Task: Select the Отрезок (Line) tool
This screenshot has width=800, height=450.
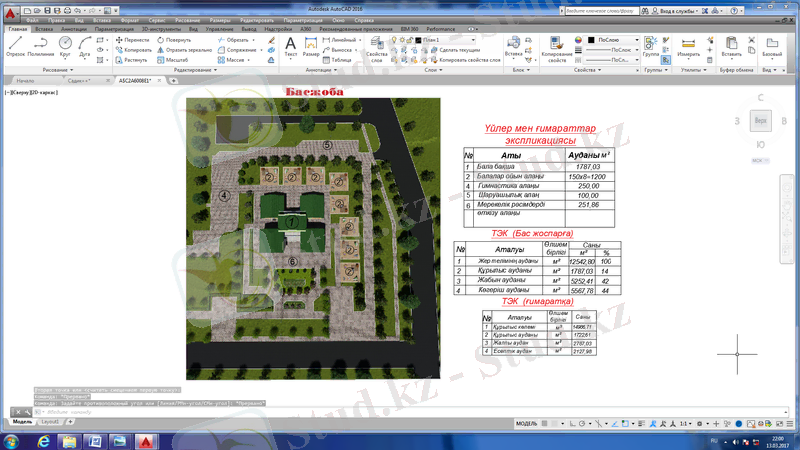Action: pos(15,46)
